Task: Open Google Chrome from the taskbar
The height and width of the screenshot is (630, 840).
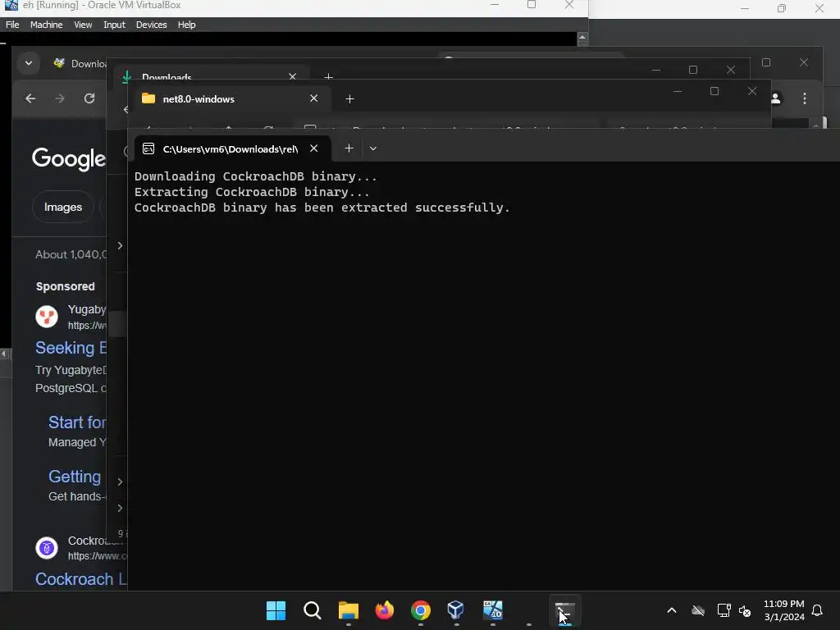Action: [x=421, y=610]
